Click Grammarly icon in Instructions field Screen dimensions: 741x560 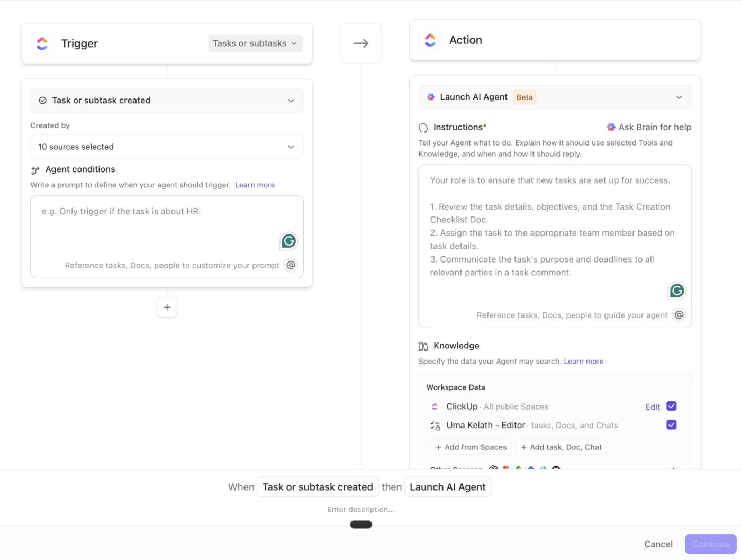pyautogui.click(x=677, y=291)
